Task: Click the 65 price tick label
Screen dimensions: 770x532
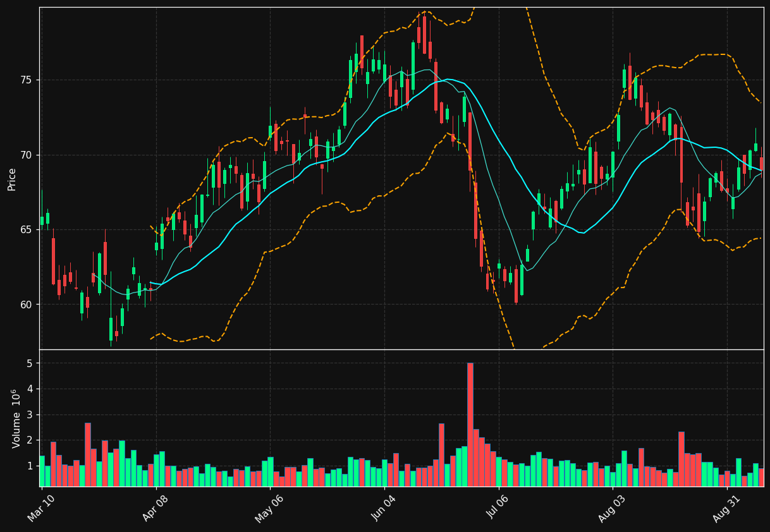Action: [26, 229]
